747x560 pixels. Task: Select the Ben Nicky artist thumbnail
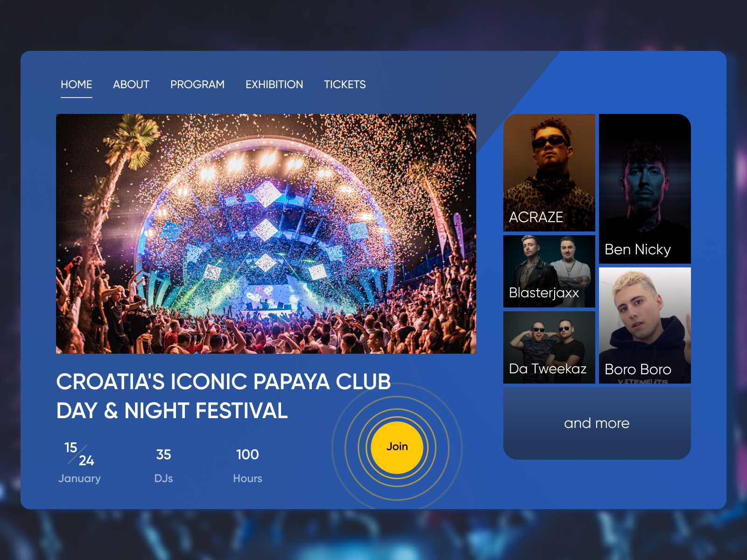coord(645,189)
